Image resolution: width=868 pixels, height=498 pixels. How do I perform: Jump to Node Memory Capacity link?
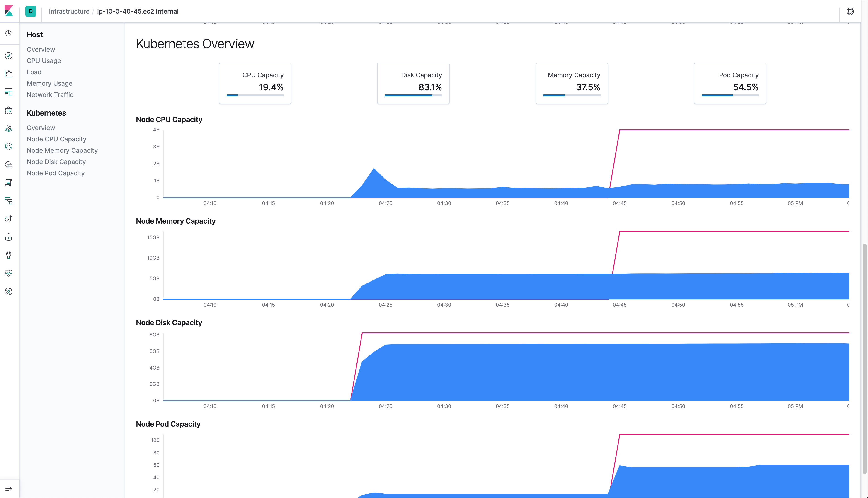(x=62, y=150)
